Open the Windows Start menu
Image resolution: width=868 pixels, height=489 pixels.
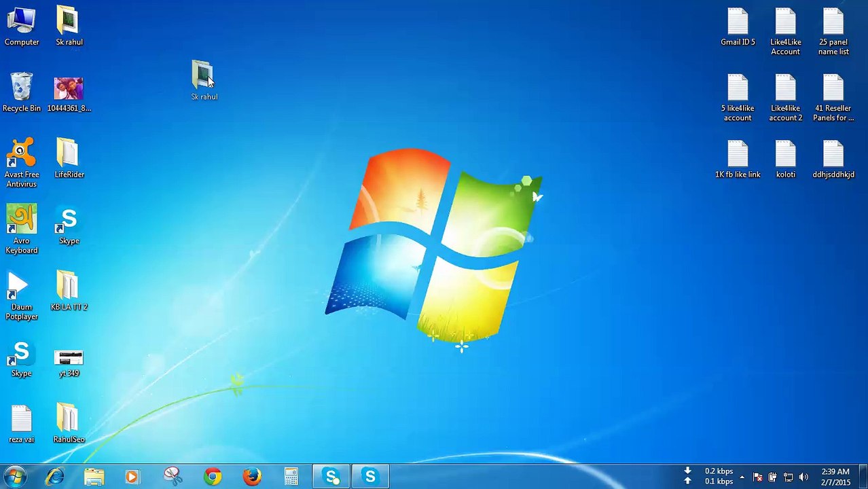coord(15,477)
